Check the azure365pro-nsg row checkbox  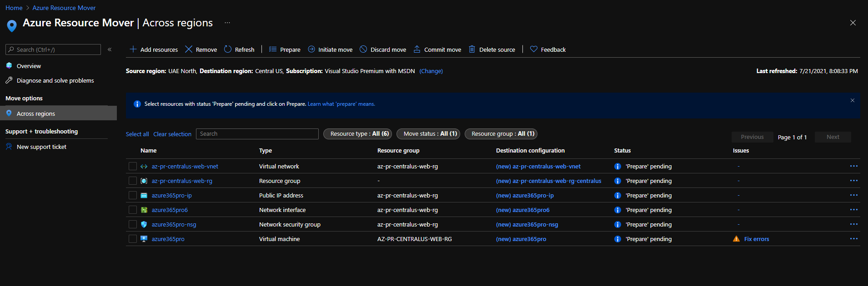pyautogui.click(x=133, y=224)
